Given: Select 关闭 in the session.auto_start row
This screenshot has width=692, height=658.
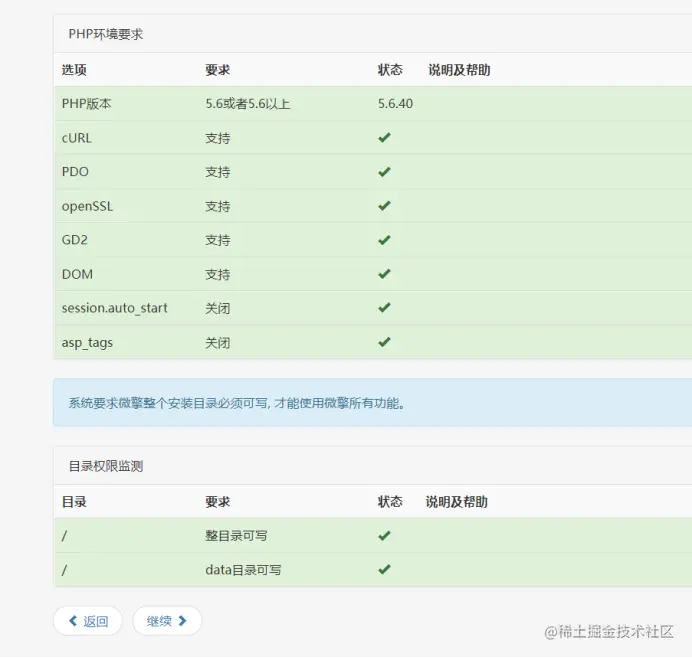Looking at the screenshot, I should pyautogui.click(x=218, y=308).
